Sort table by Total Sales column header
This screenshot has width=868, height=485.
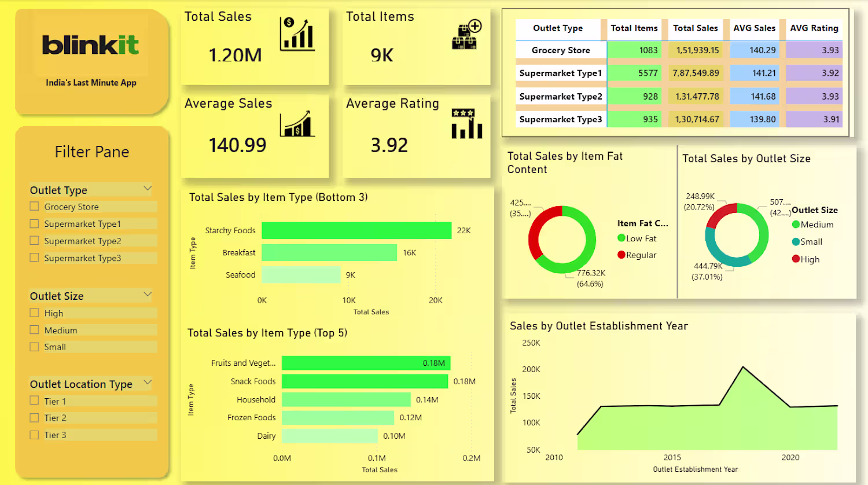[695, 28]
